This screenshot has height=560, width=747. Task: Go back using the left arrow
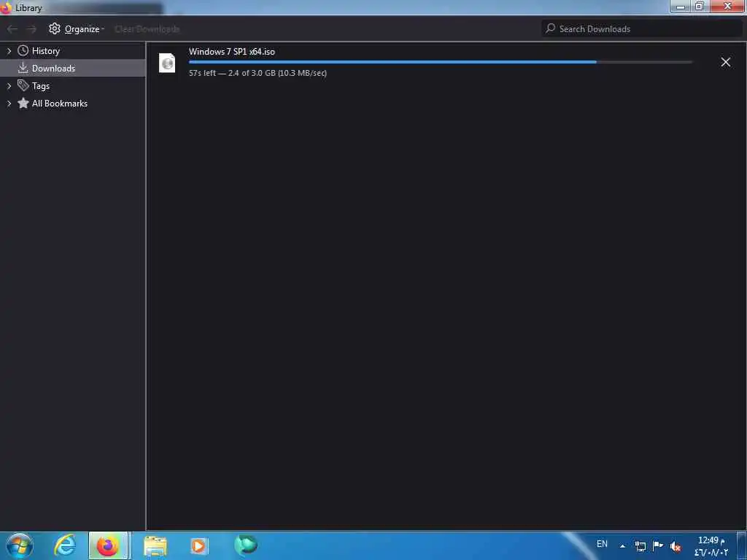pyautogui.click(x=12, y=29)
